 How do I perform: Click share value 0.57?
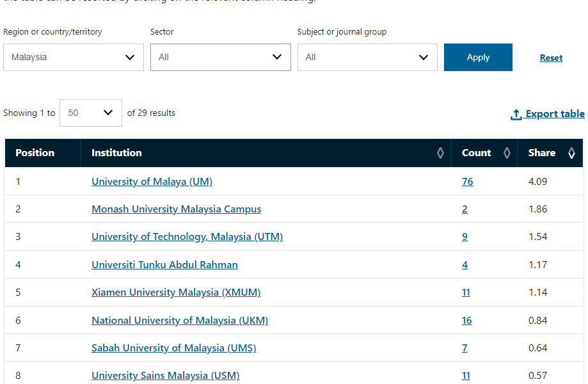[537, 376]
